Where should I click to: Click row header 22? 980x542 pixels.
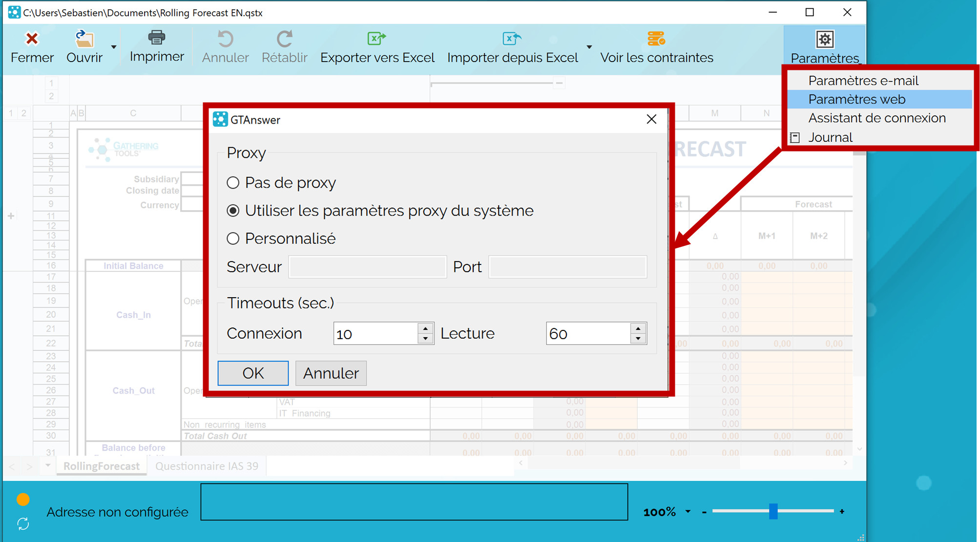tap(51, 344)
